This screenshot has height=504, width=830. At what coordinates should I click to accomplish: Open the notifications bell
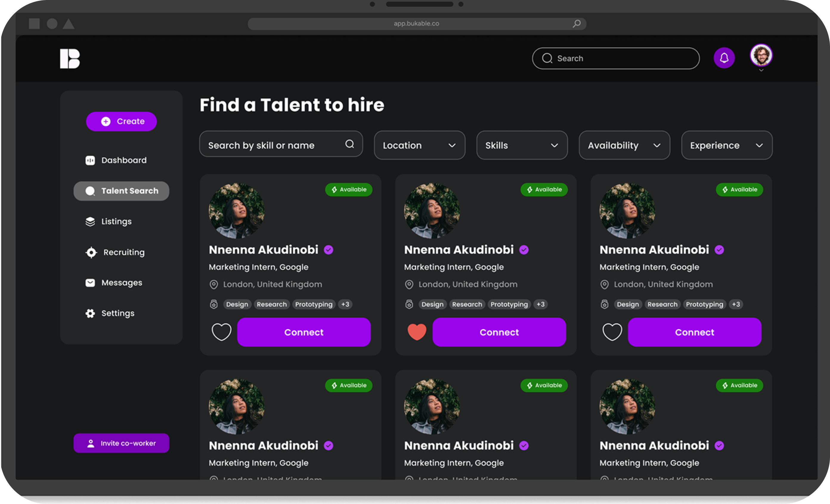click(x=724, y=58)
